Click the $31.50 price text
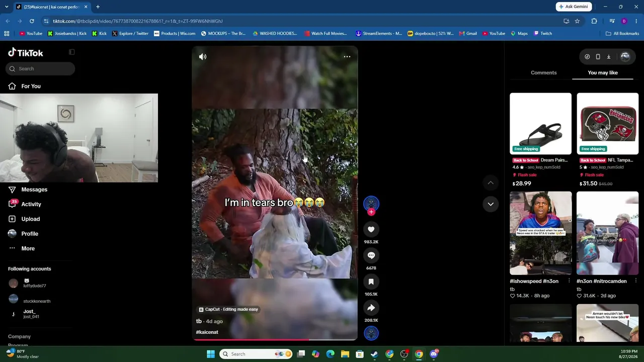The height and width of the screenshot is (362, 644). (x=589, y=184)
